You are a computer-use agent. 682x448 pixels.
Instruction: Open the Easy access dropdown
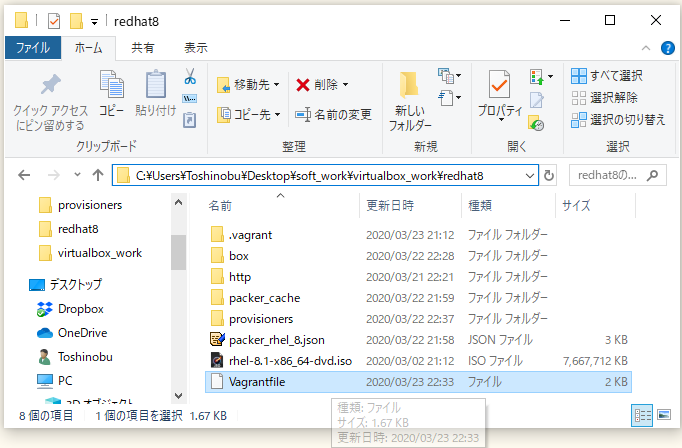click(450, 97)
